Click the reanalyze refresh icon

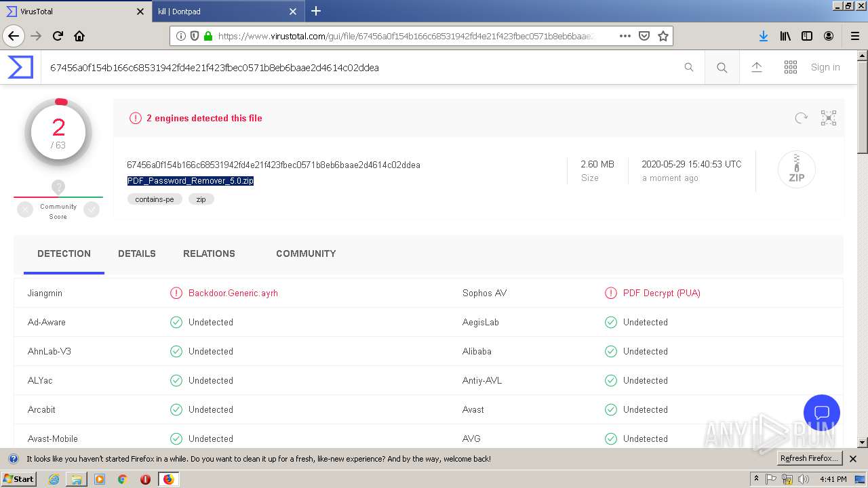coord(801,118)
